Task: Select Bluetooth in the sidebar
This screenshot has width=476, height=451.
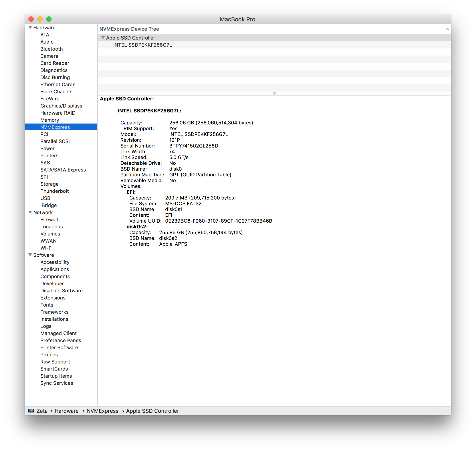Action: 52,49
